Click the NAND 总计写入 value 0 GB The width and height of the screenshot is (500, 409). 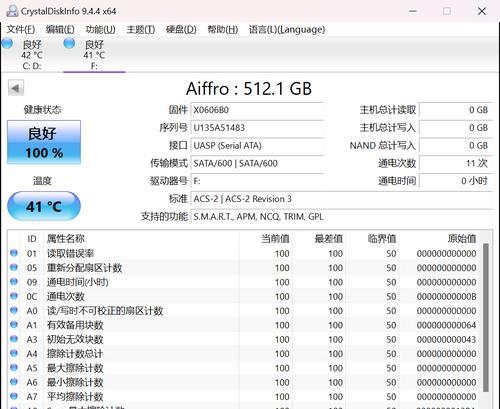(x=456, y=146)
